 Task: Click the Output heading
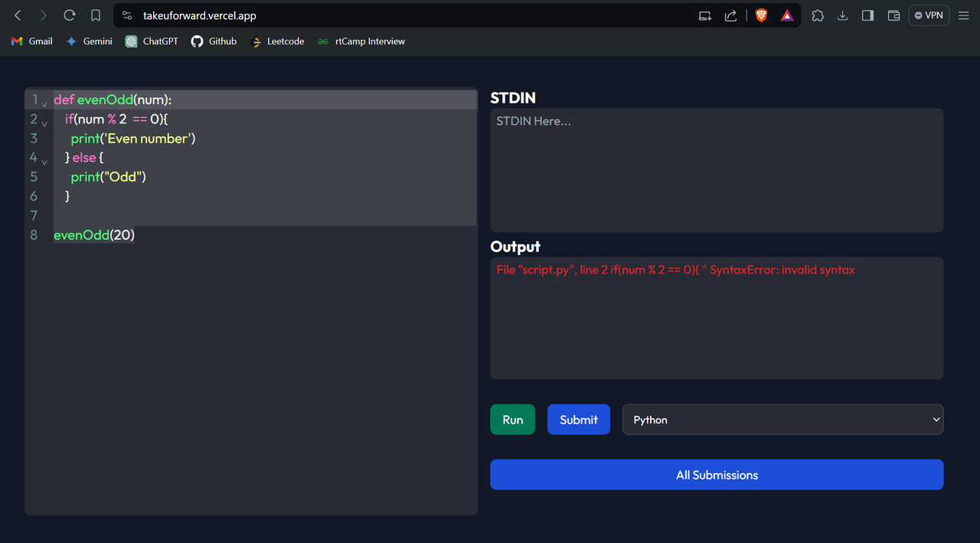coord(515,247)
